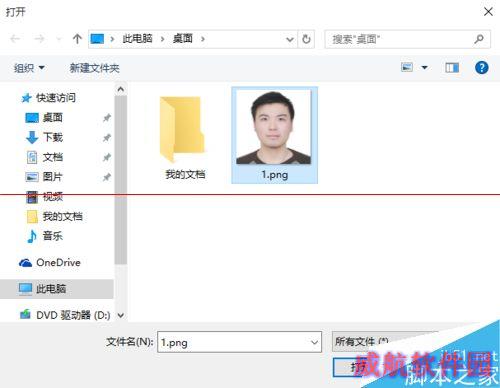Open 下载 downloads in quick access

point(53,137)
